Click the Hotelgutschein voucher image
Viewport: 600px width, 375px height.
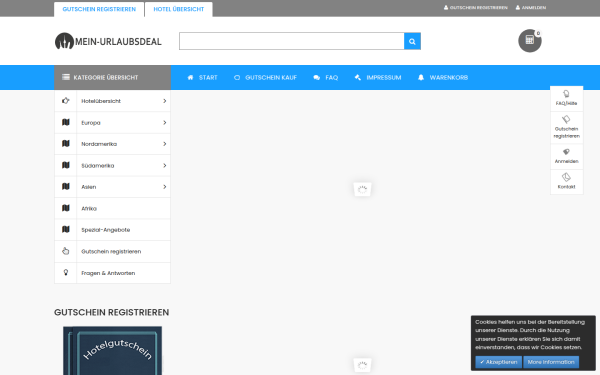[x=112, y=351]
